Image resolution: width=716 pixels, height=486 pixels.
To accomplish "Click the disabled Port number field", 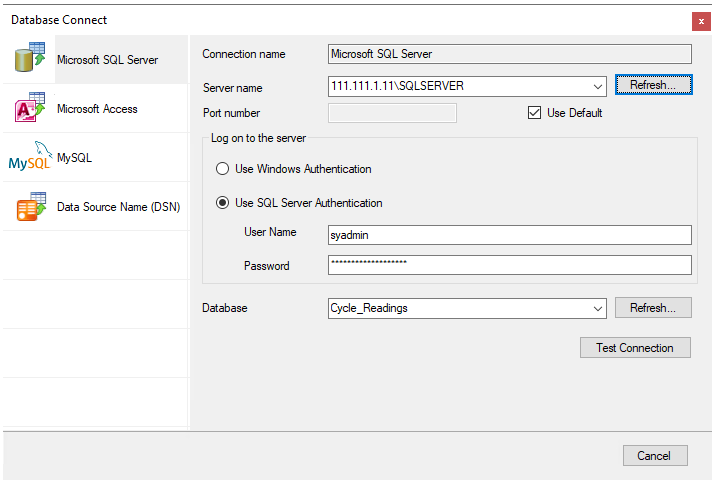I will 392,113.
